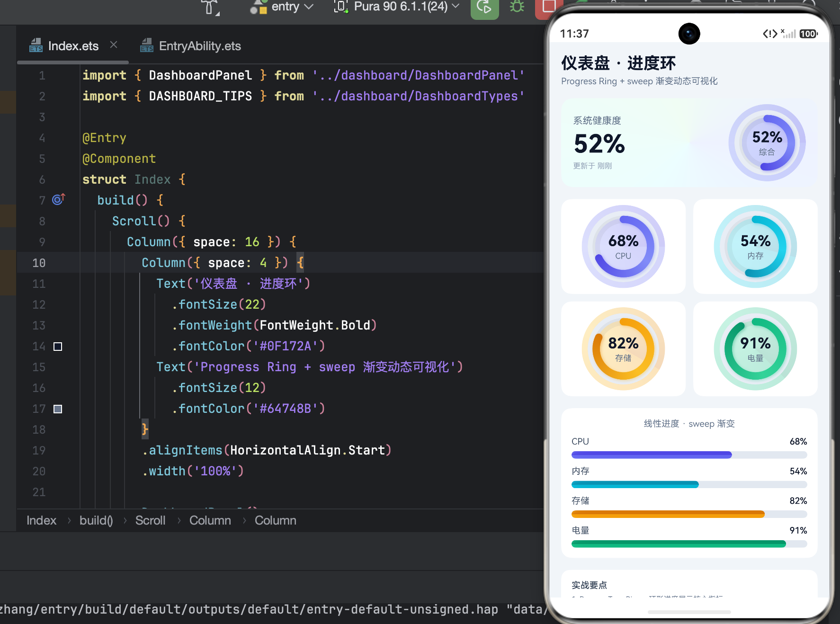Viewport: 840px width, 624px height.
Task: Click the DashboardTypes import path on line 2
Action: click(418, 96)
